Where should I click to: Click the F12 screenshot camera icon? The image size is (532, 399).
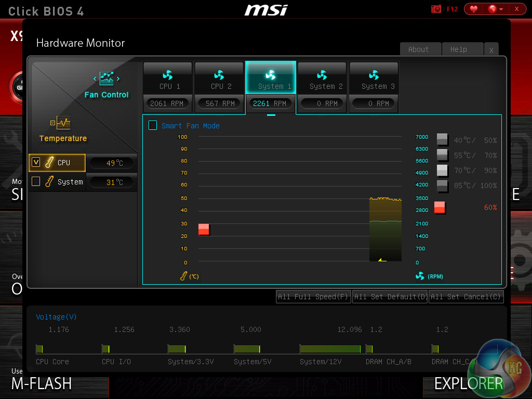coord(436,9)
